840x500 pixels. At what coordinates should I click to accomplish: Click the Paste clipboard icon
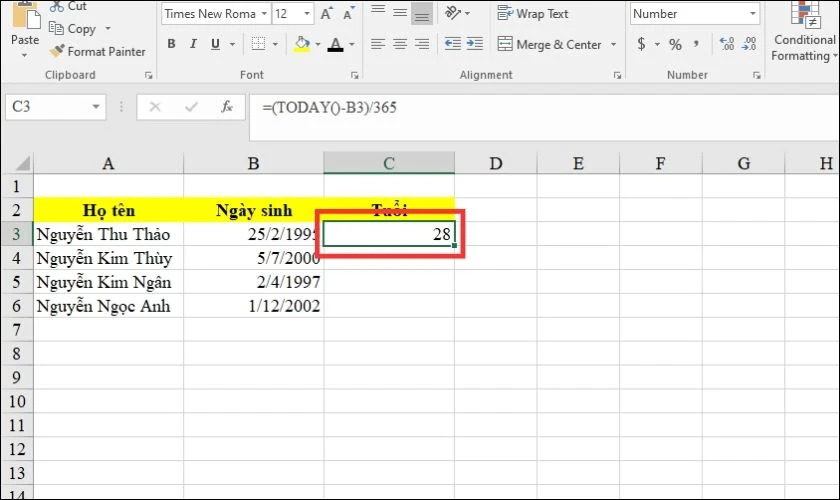click(x=25, y=16)
